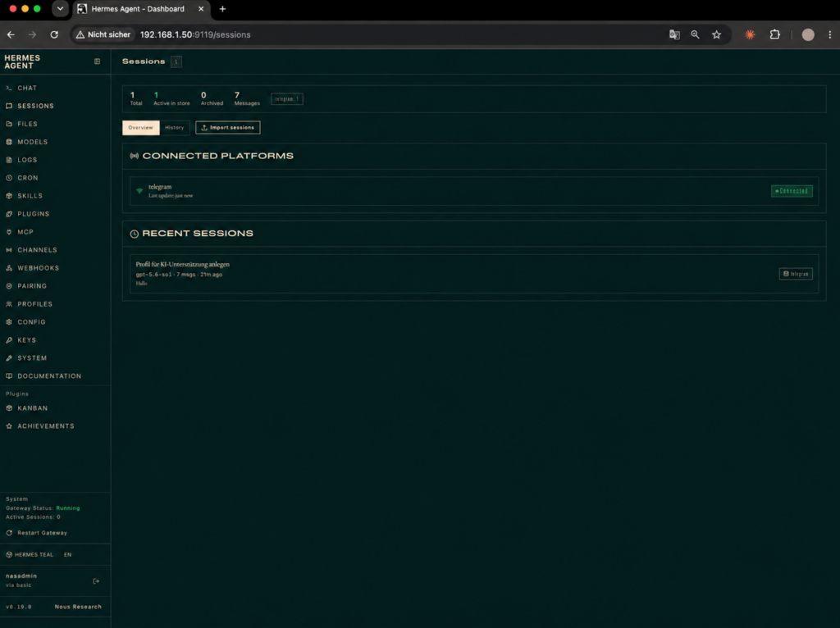Open the Channels icon in sidebar
The height and width of the screenshot is (628, 840).
pos(9,250)
